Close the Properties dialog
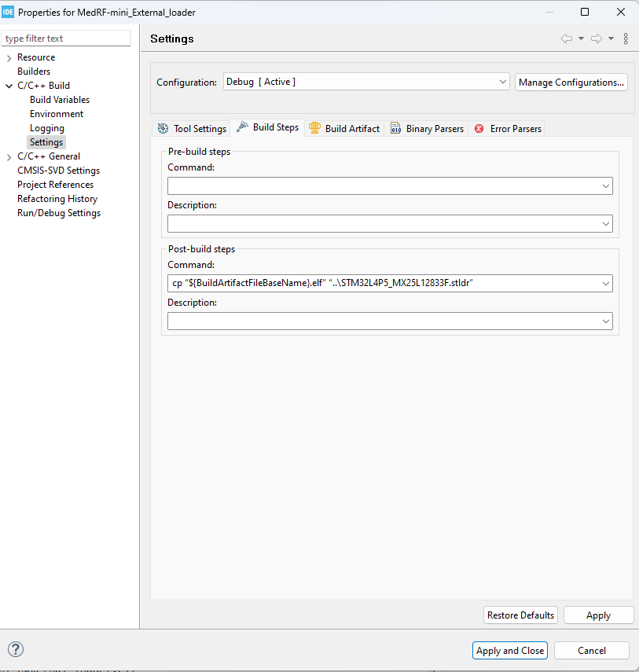This screenshot has width=639, height=672. pos(621,12)
